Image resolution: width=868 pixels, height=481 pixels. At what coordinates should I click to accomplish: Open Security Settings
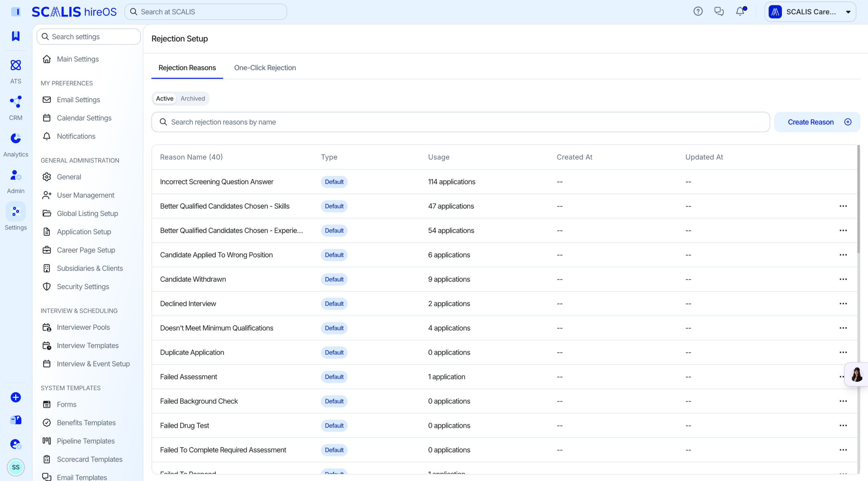[x=83, y=286]
